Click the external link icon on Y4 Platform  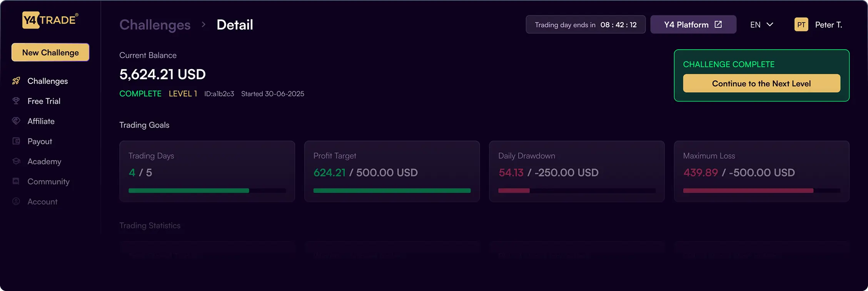tap(718, 24)
